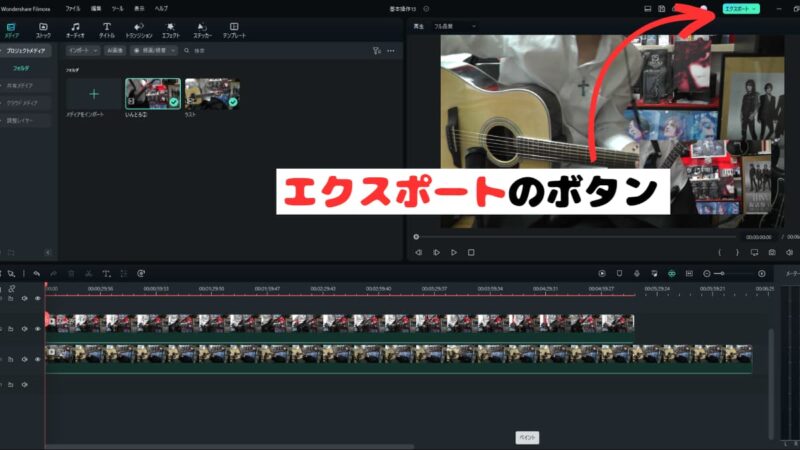Open the ストック (Stock) tab

43,30
